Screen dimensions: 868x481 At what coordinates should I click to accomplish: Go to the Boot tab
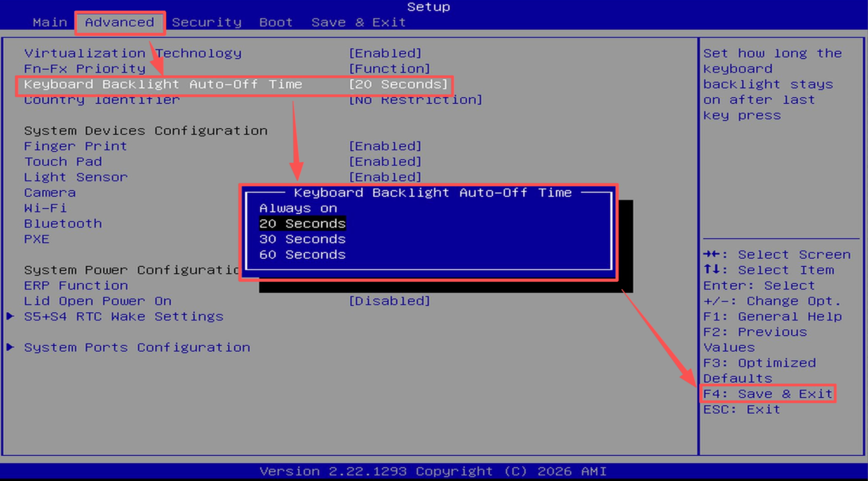pos(276,22)
